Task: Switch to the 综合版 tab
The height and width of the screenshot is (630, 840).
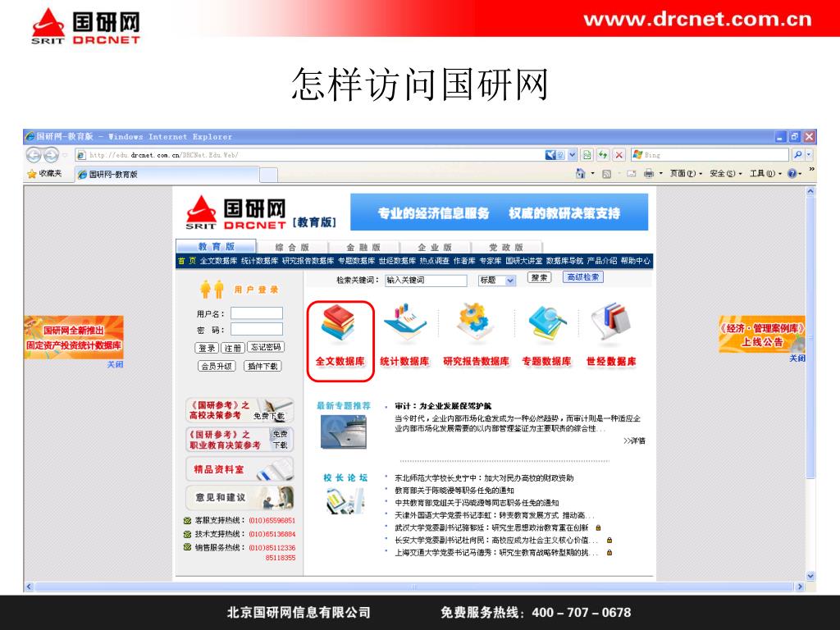Action: 292,247
